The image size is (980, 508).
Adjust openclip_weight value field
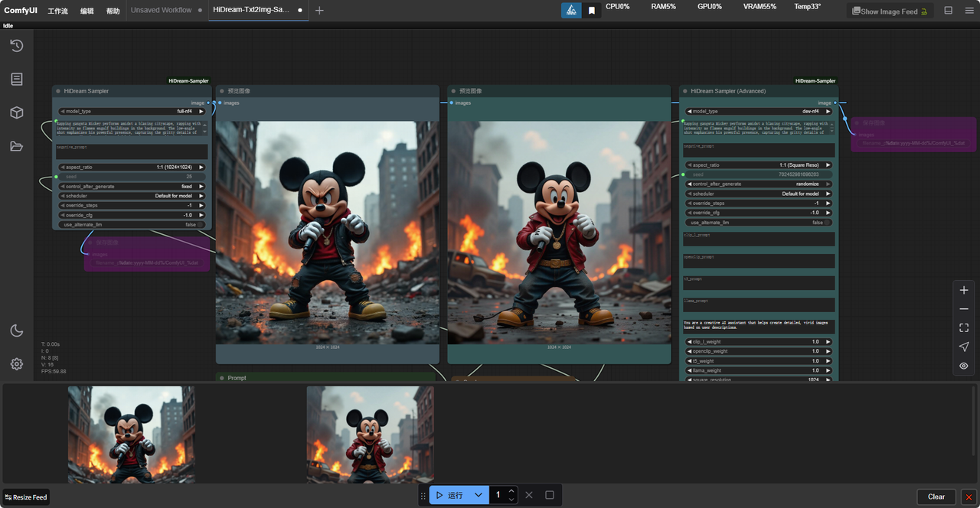tap(757, 351)
